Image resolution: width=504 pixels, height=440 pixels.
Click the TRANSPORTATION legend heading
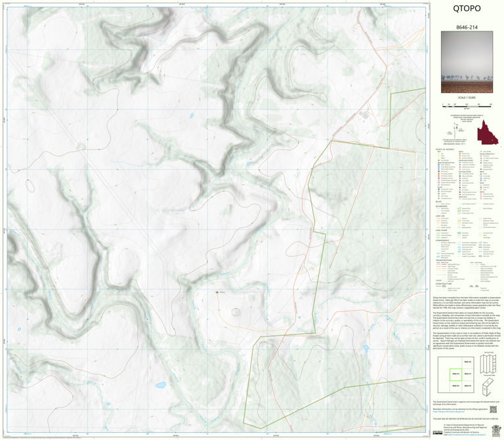click(444, 260)
